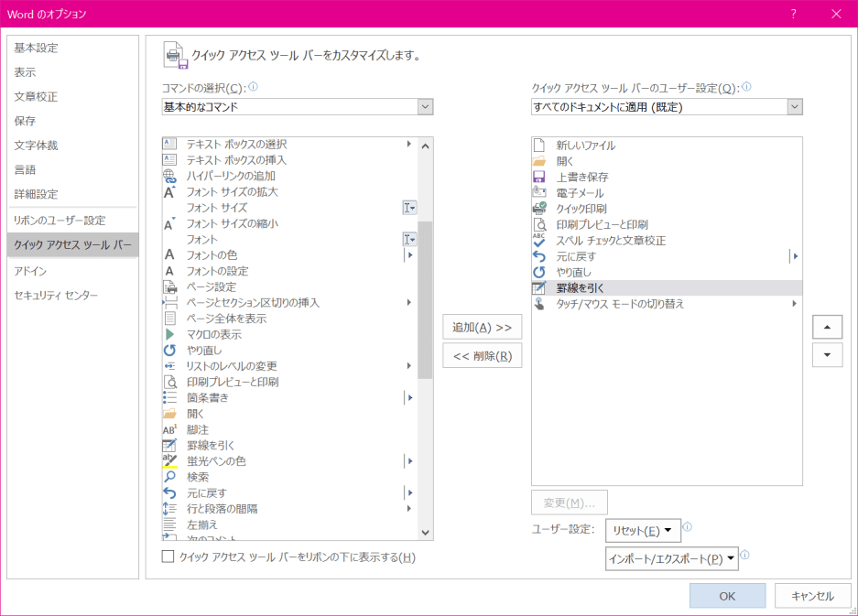Expand submenu arrow of タッチ/マウス モードの切り替え

794,304
